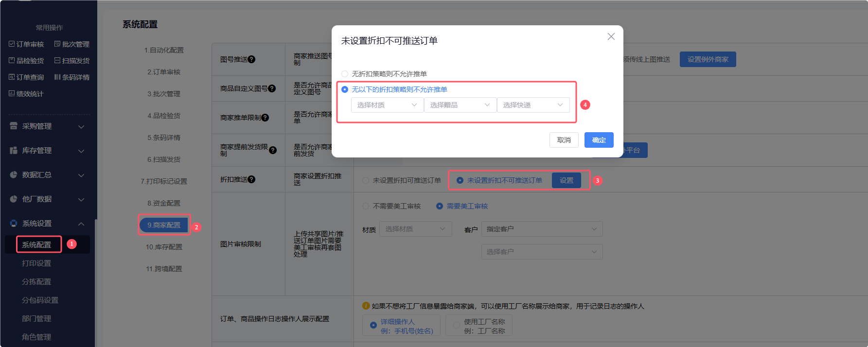Screen dimensions: 868x347
Task: Select 无以下的折扣策略则不允许推单 radio option
Action: click(345, 89)
